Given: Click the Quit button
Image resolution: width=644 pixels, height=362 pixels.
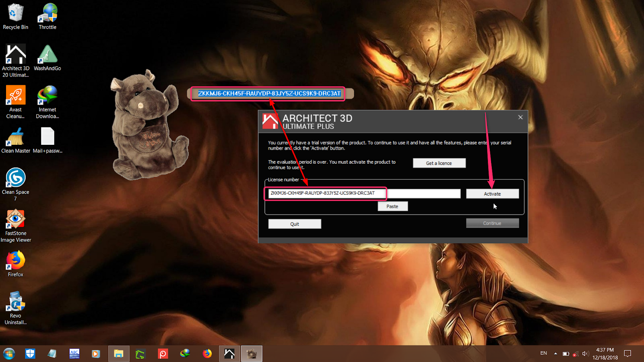Looking at the screenshot, I should pyautogui.click(x=295, y=224).
